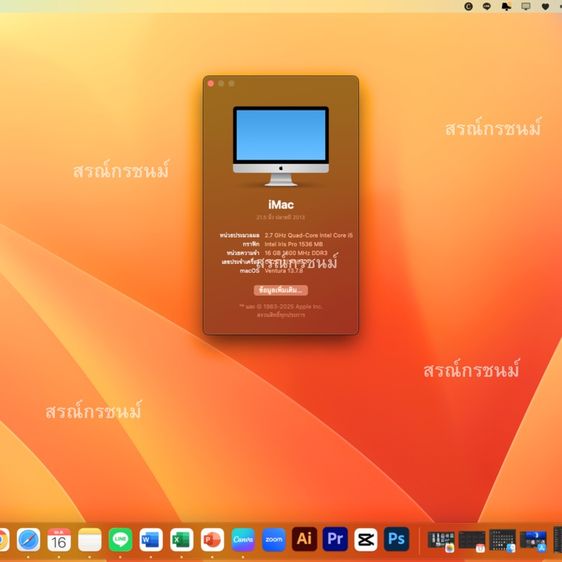562x562 pixels.
Task: Launch Microsoft Excel from the Dock
Action: (182, 539)
